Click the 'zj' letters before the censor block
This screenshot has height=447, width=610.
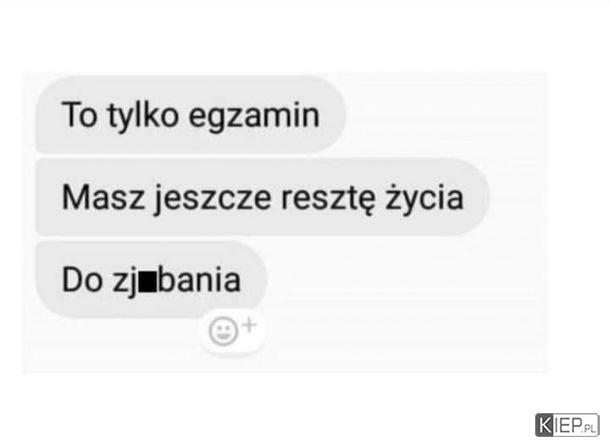tap(126, 282)
